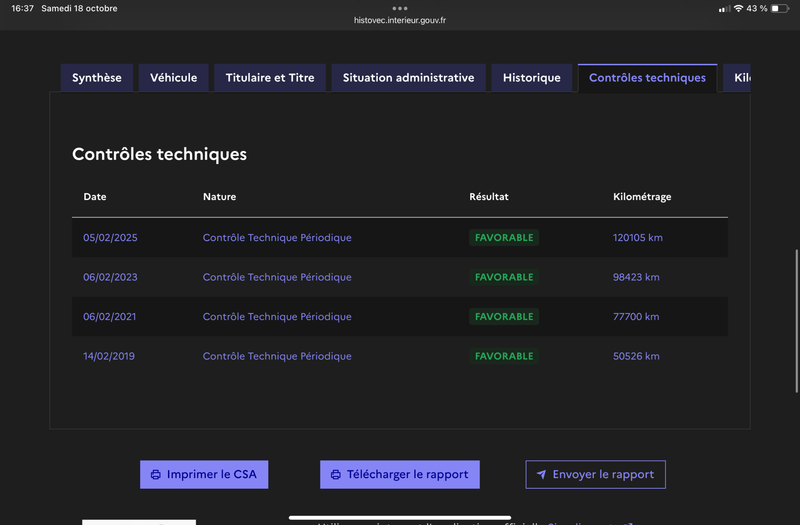Open the Titulaire et Titre tab
This screenshot has height=525, width=800.
click(270, 78)
